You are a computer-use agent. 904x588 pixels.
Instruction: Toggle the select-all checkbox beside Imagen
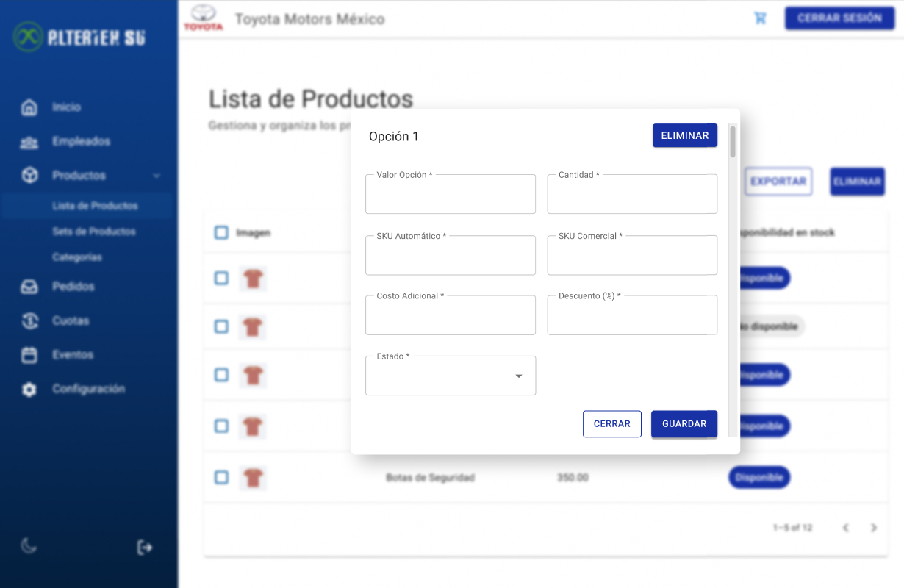[x=221, y=232]
